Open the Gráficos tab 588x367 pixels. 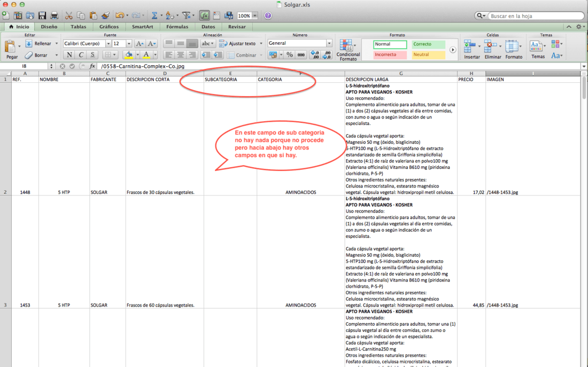(109, 27)
